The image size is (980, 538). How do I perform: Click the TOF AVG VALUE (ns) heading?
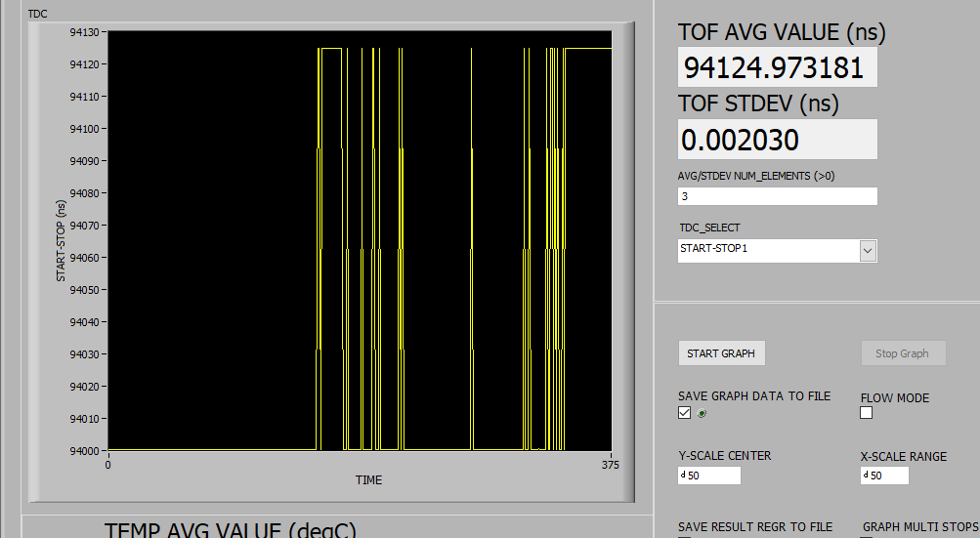782,32
